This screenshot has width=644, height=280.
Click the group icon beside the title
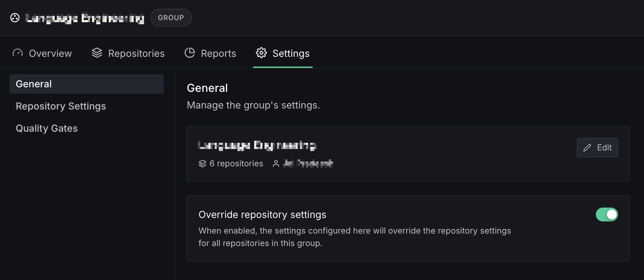15,18
